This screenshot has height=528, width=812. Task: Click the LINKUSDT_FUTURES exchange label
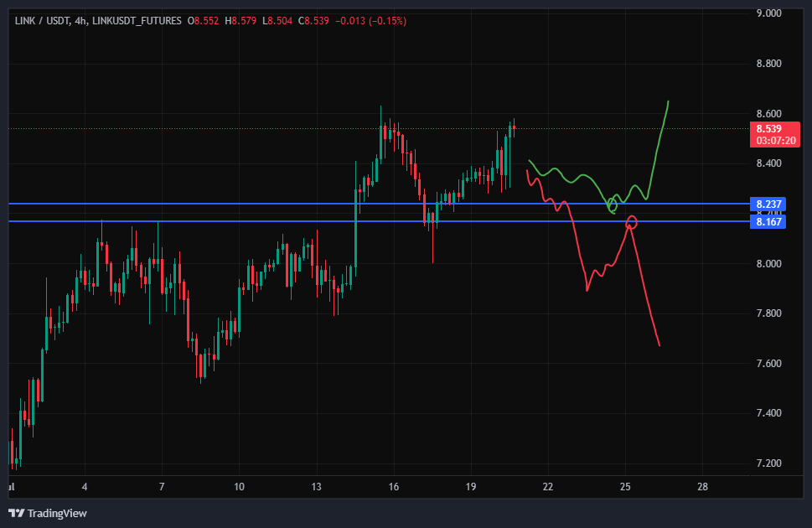pyautogui.click(x=137, y=21)
